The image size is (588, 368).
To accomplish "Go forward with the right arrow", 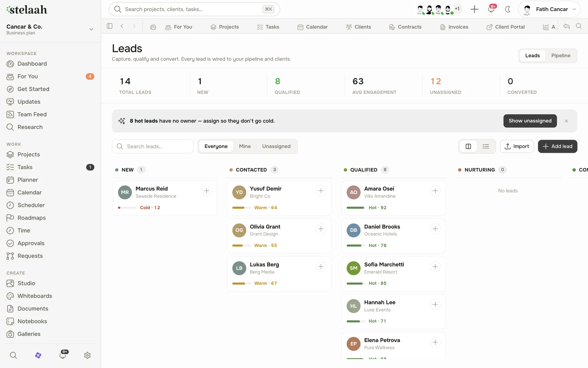I will [x=134, y=26].
